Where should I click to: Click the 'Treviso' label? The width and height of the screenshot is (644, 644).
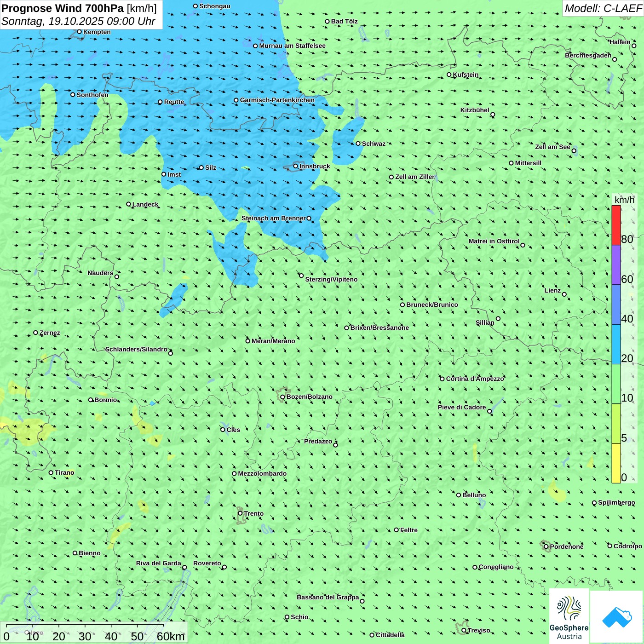click(479, 630)
